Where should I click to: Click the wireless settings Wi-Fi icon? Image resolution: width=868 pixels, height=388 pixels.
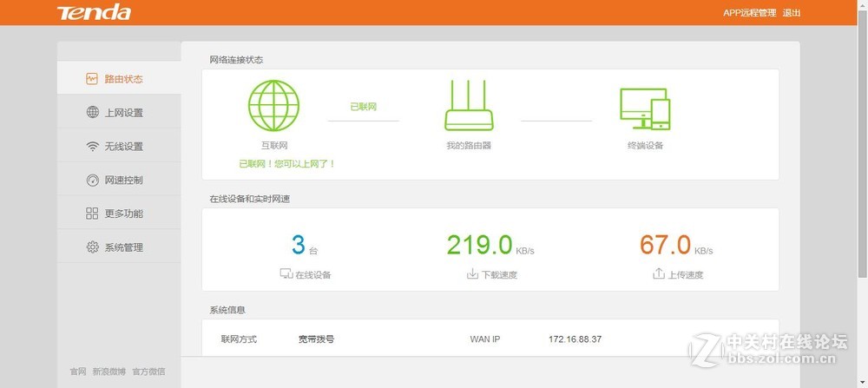92,147
